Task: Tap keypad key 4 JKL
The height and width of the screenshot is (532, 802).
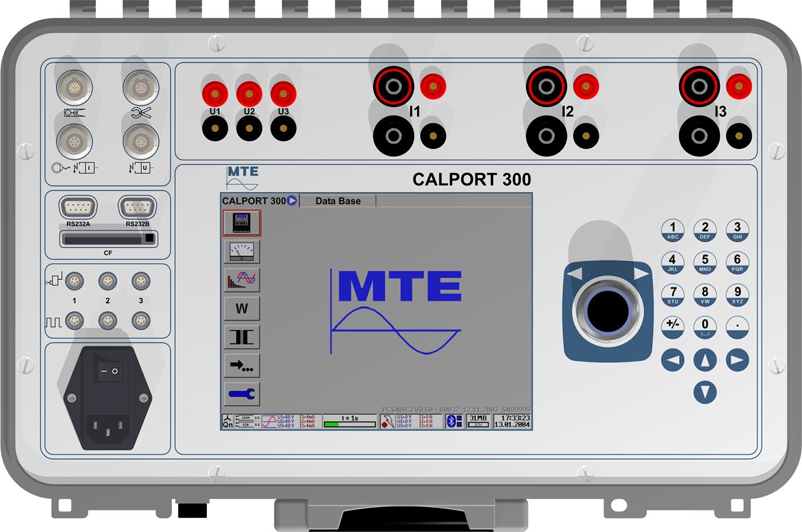Action: pyautogui.click(x=672, y=263)
